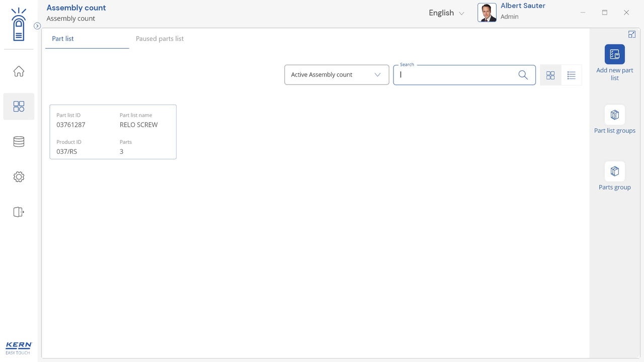
Task: Switch to Paused parts list tab
Action: tap(159, 39)
